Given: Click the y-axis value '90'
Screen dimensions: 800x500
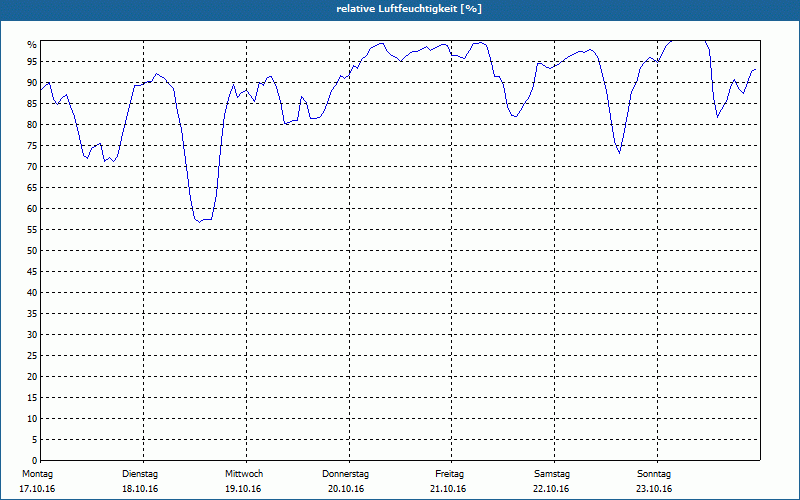Looking at the screenshot, I should tap(32, 83).
